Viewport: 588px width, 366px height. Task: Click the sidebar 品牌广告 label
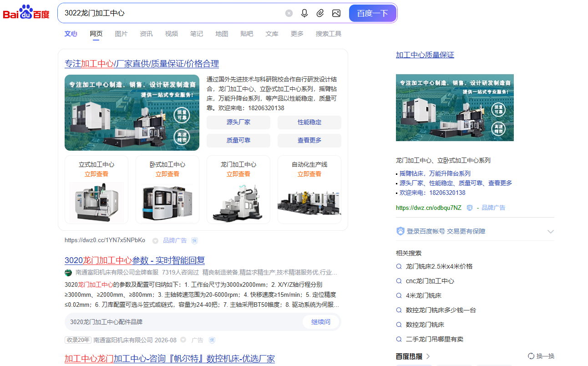pos(493,208)
